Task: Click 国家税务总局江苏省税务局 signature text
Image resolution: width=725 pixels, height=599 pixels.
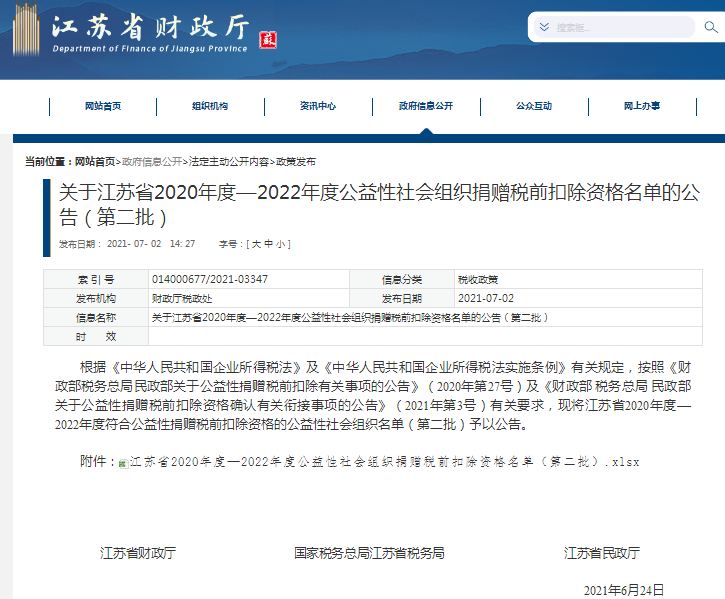Action: (369, 553)
